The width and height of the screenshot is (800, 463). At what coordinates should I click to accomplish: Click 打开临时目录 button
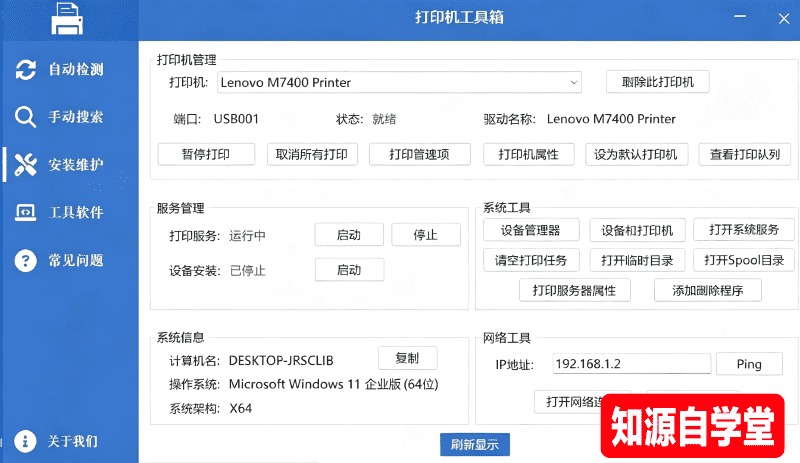637,260
